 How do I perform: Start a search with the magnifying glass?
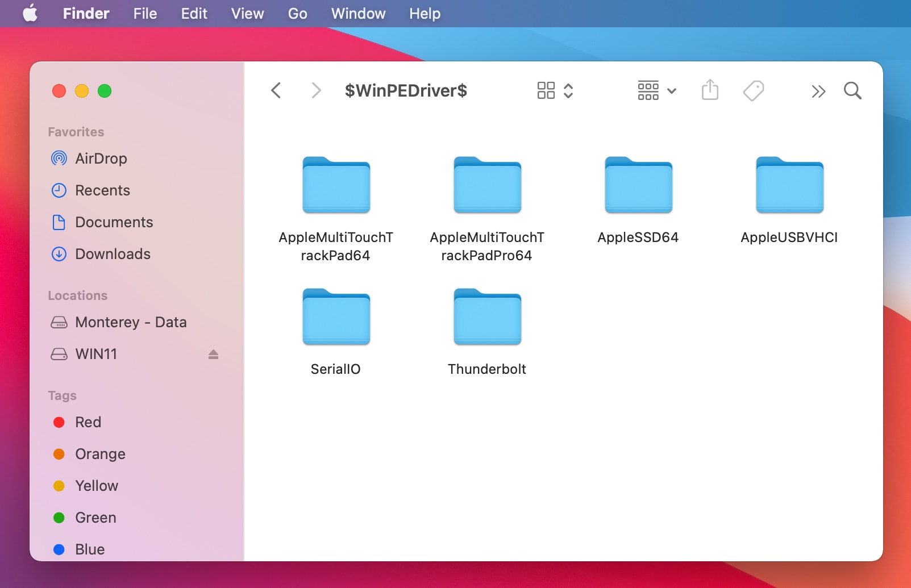tap(852, 90)
